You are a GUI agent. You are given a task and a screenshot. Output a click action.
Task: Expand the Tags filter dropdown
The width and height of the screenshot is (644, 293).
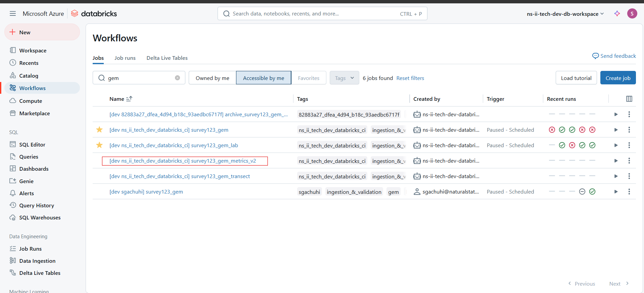[x=344, y=78]
